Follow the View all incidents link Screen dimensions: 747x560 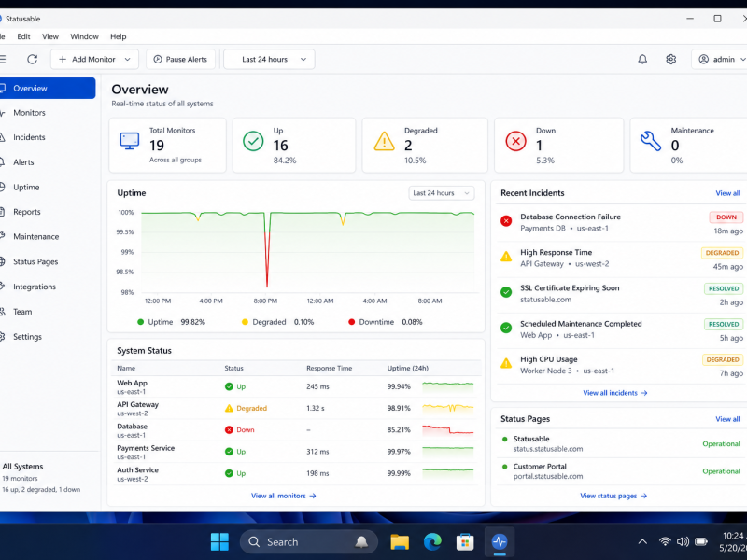[615, 393]
